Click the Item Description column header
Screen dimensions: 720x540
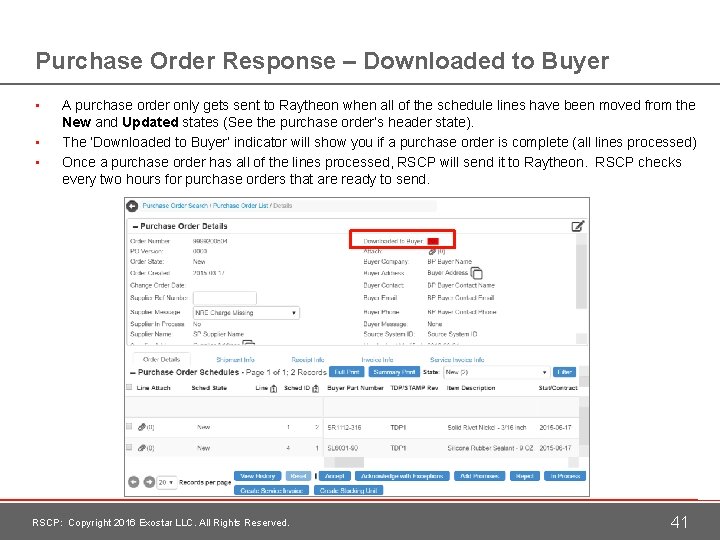click(x=471, y=388)
